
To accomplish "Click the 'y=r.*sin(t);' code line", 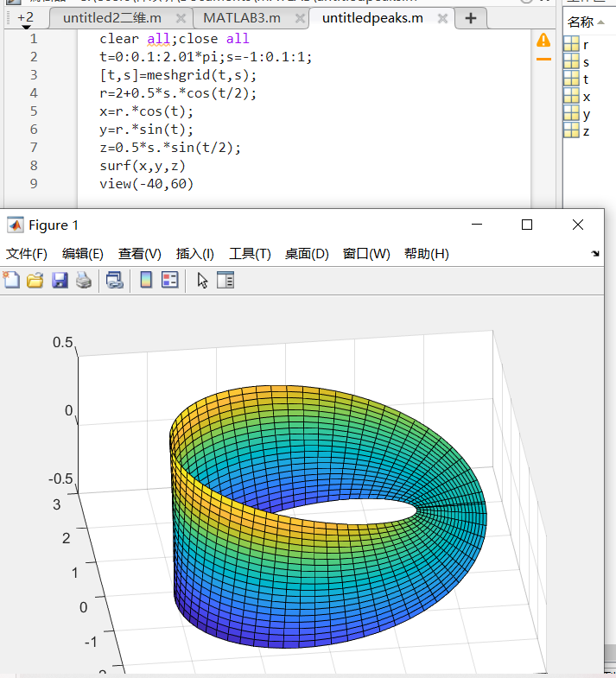I will [x=147, y=130].
